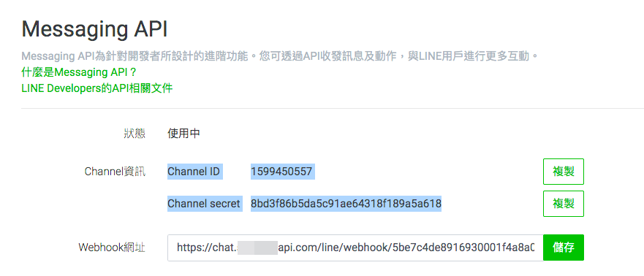Open the 什麼是Messaging API？ link
Viewport: 644px width, 276px height.
point(78,72)
